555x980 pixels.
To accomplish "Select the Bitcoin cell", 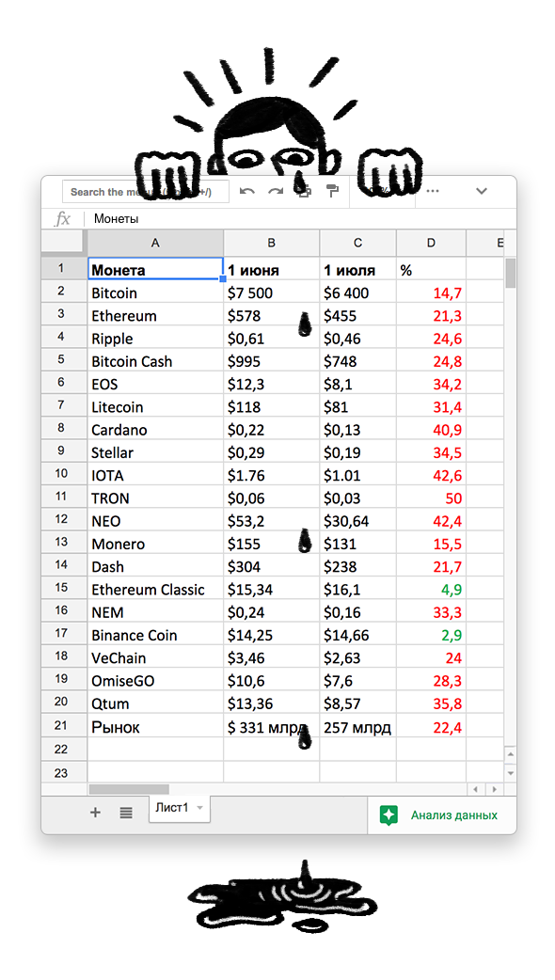I will pyautogui.click(x=155, y=292).
